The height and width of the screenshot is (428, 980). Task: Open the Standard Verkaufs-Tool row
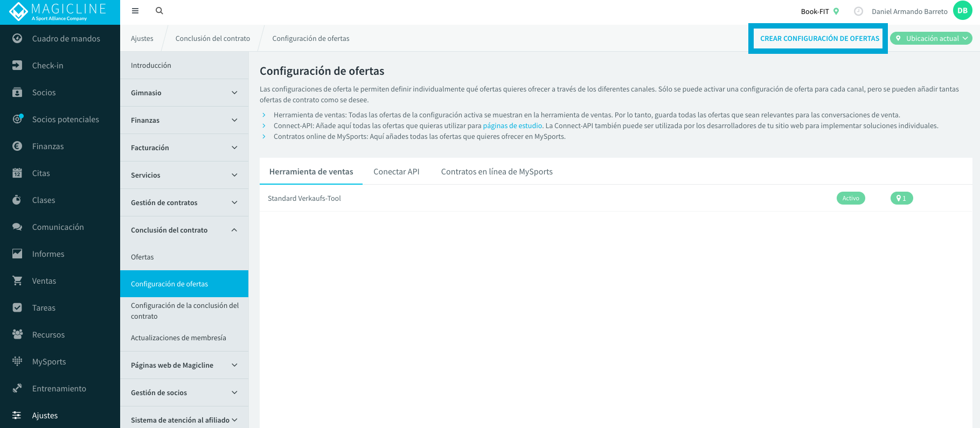[616, 198]
